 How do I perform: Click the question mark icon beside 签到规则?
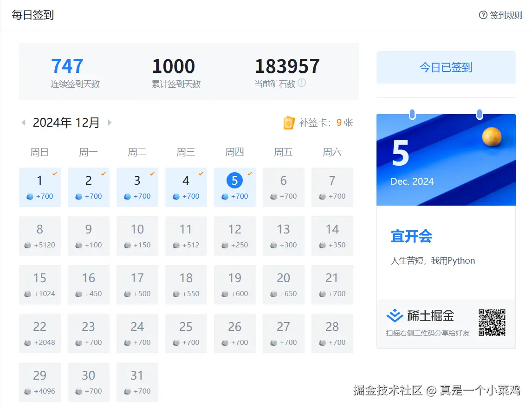(x=482, y=14)
